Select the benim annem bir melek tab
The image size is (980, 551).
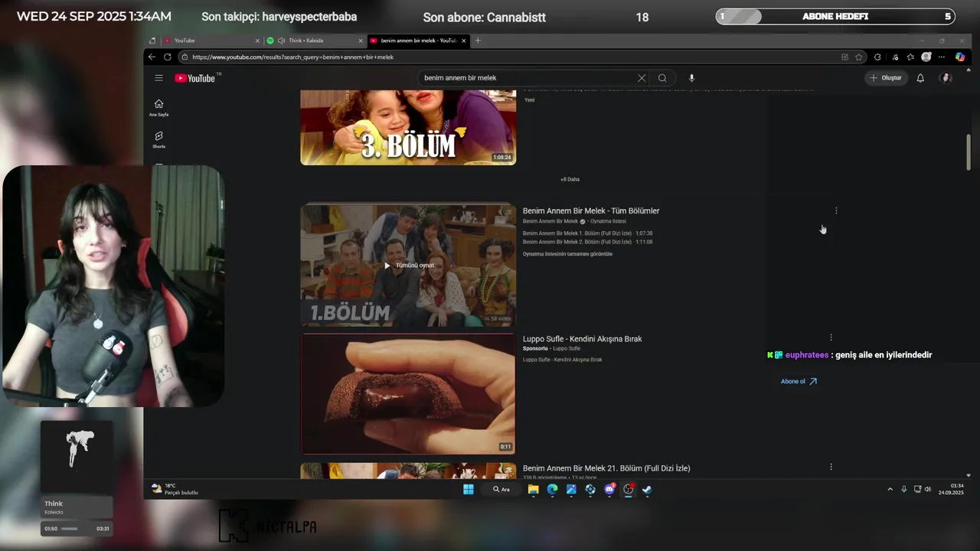[417, 41]
